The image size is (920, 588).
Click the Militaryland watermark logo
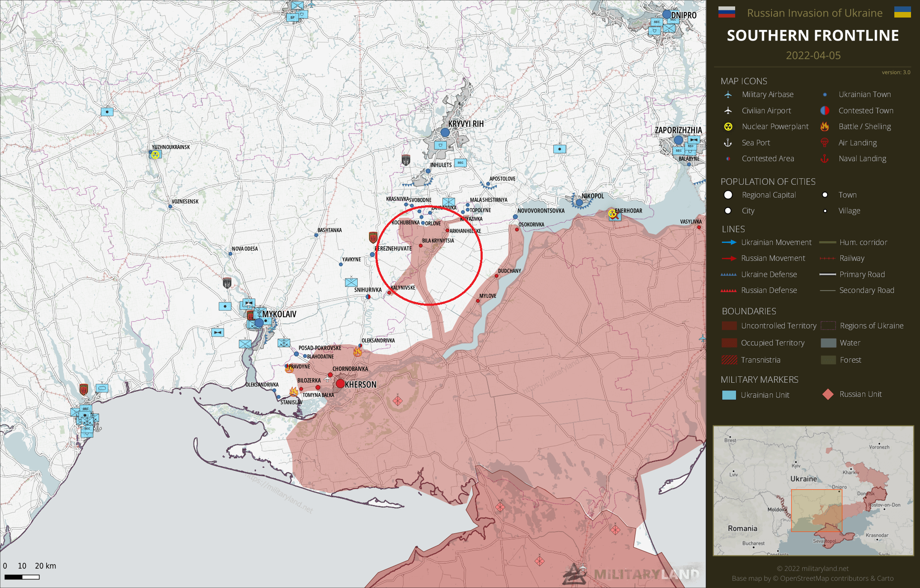633,573
